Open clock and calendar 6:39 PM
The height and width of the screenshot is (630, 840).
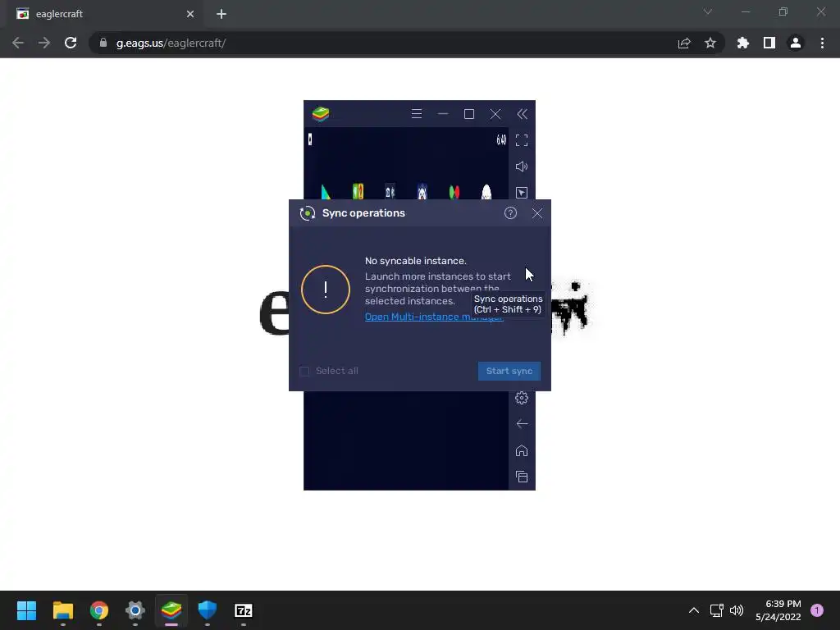pos(778,610)
